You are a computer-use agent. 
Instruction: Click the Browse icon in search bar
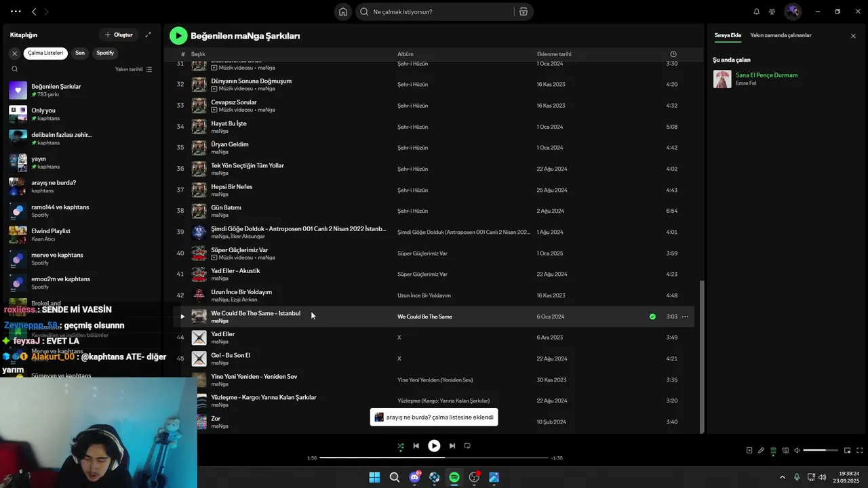click(524, 12)
